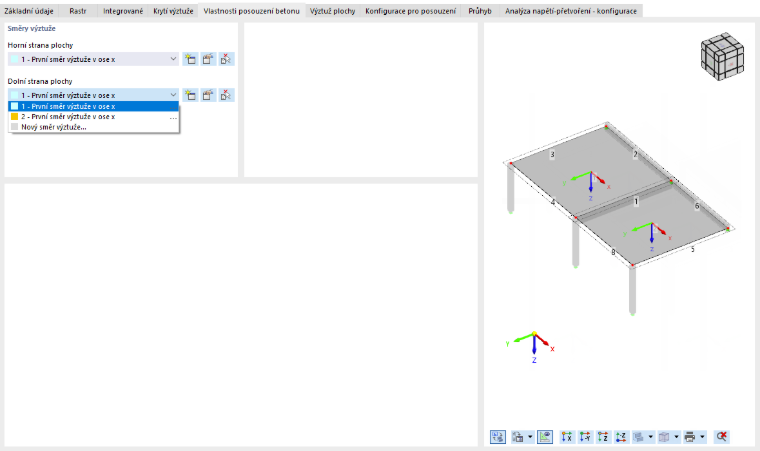The image size is (760, 451).
Task: Create new reinforcement direction for Horní strana plochy
Action: [x=190, y=59]
